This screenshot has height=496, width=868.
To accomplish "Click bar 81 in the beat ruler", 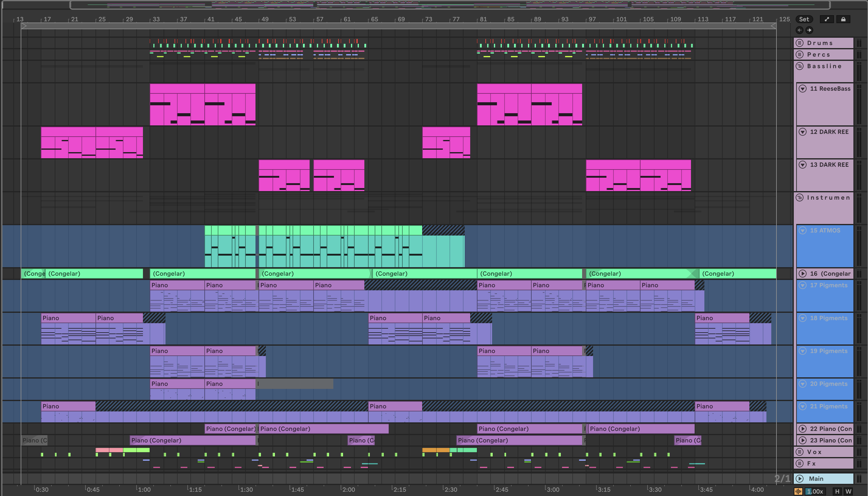I will coord(483,19).
